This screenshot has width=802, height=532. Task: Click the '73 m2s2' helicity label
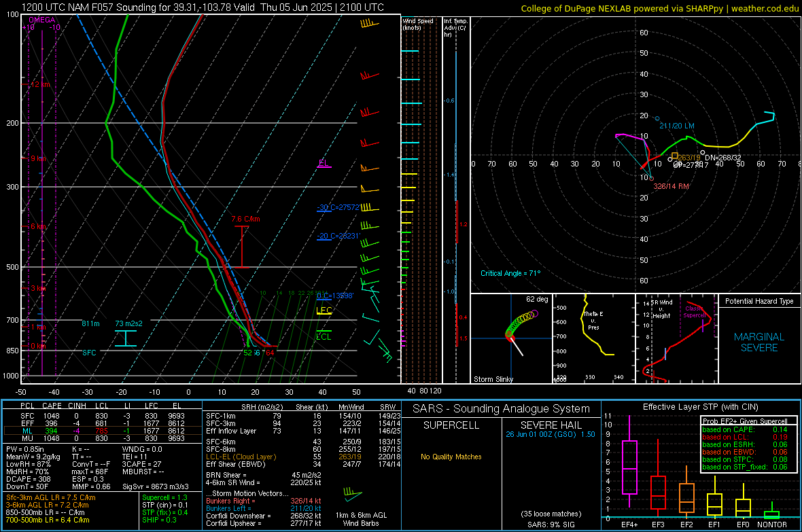tap(129, 323)
